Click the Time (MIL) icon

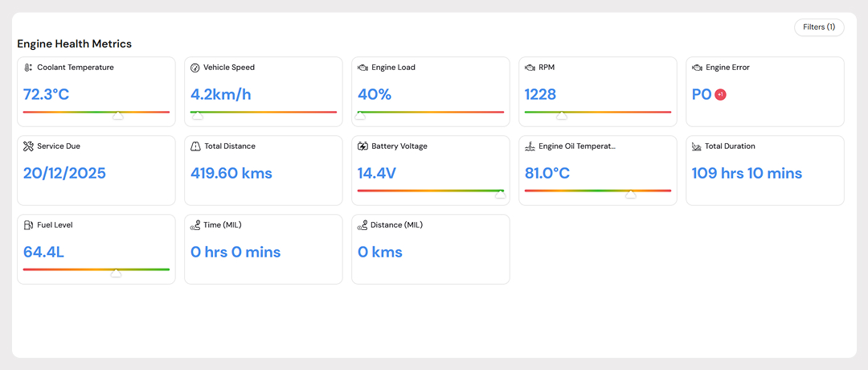(x=194, y=225)
